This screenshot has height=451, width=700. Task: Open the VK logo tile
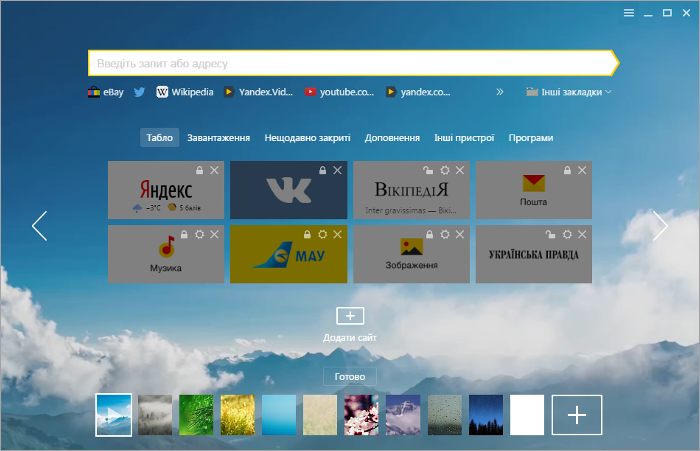tap(289, 190)
